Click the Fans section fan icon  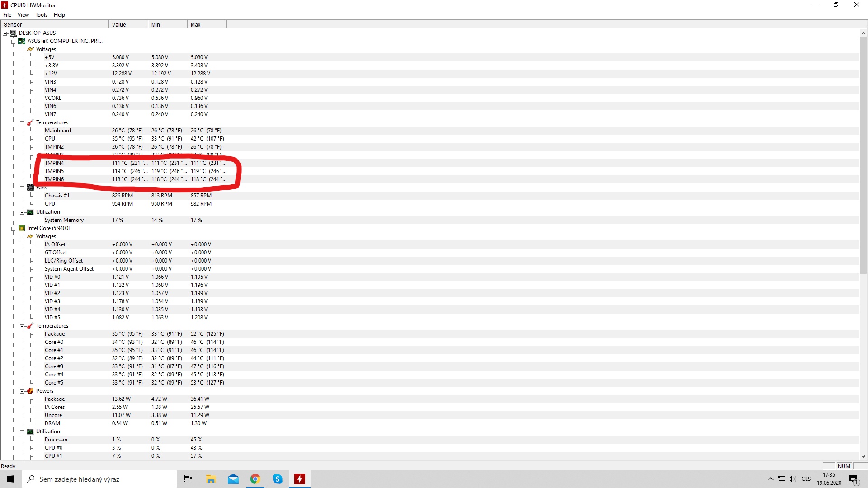[x=30, y=188]
